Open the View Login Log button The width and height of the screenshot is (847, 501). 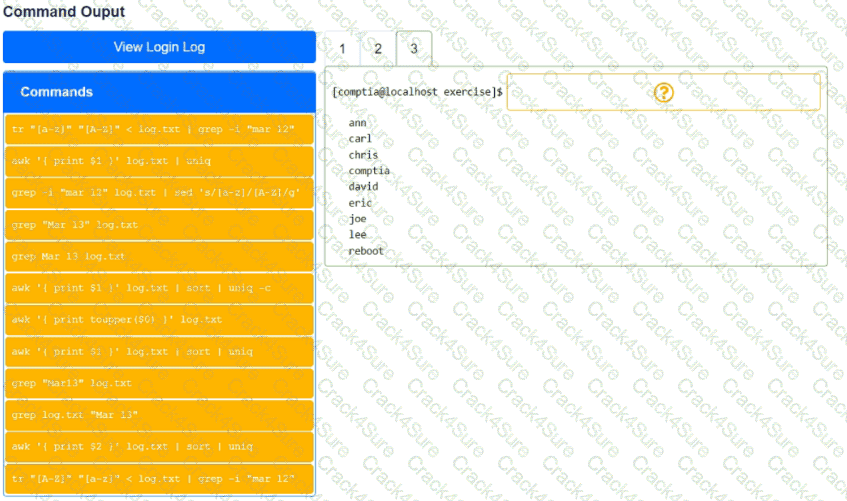159,47
